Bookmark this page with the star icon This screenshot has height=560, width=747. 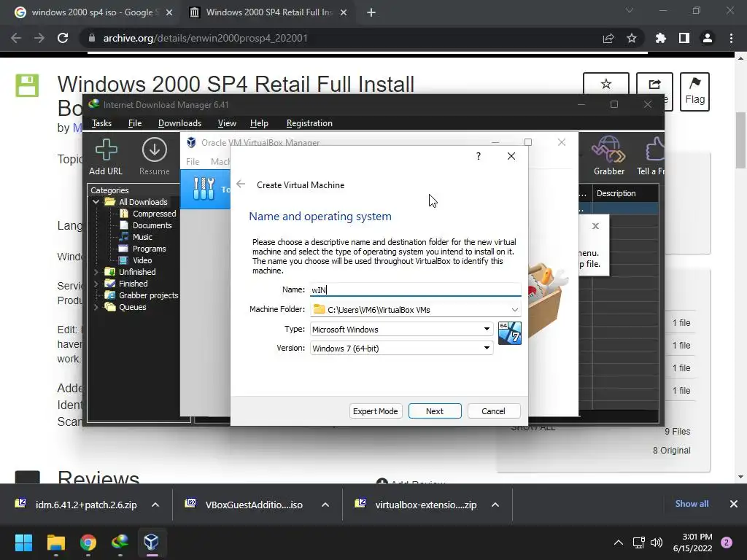(x=632, y=38)
